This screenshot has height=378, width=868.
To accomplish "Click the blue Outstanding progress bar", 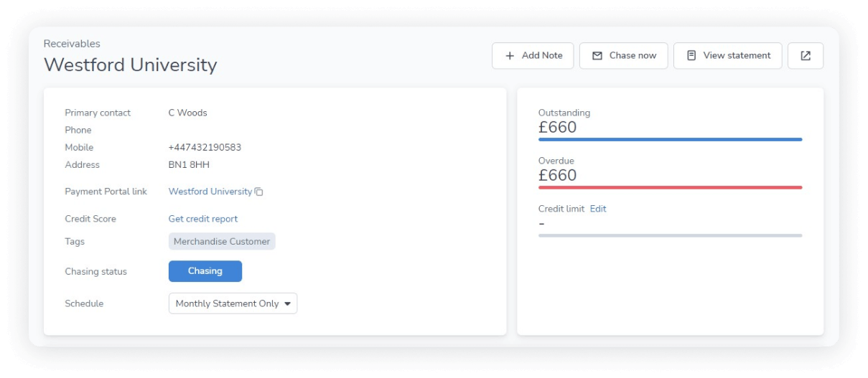I will pyautogui.click(x=670, y=139).
